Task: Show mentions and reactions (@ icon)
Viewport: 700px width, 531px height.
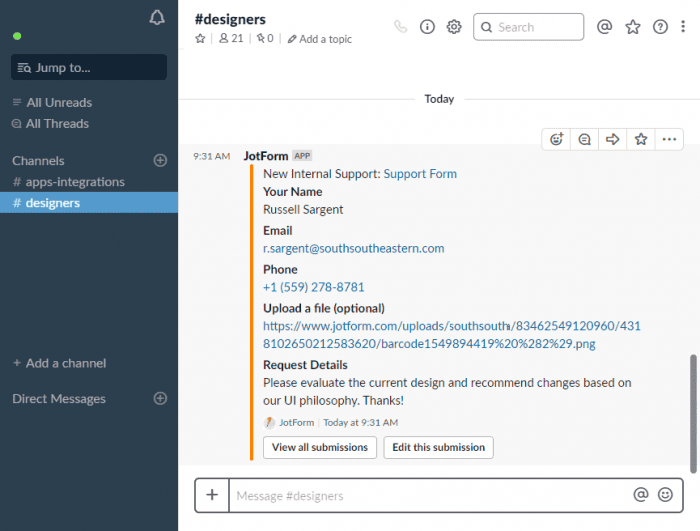Action: (x=604, y=27)
